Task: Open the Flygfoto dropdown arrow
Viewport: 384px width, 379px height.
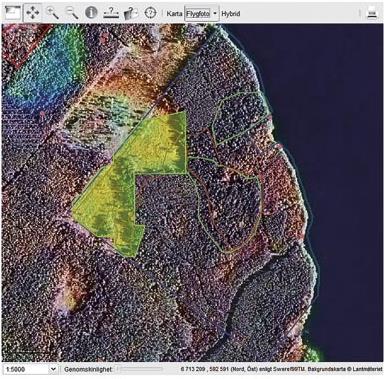Action: click(x=215, y=14)
